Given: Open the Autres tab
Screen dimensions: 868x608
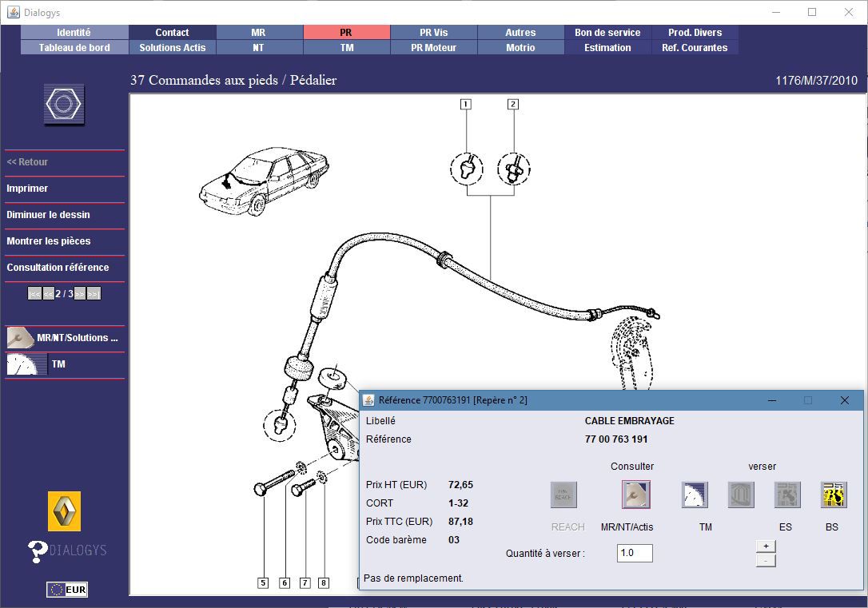Looking at the screenshot, I should coord(520,32).
